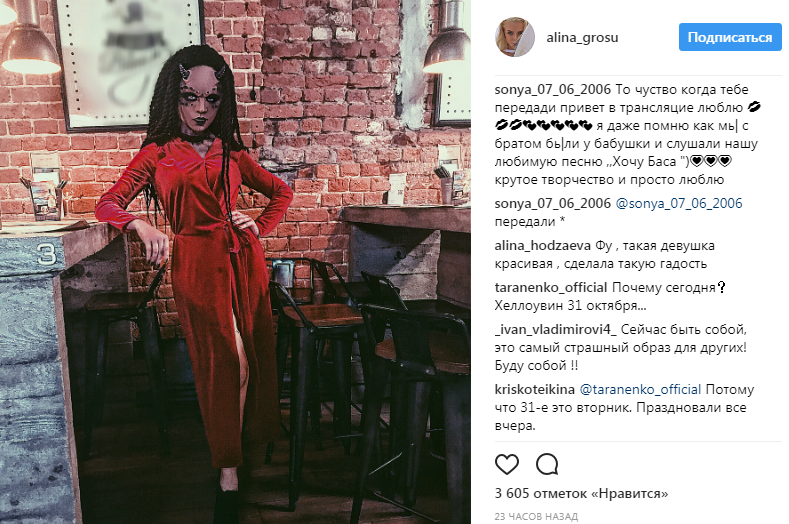Click the 23 часов назад timestamp
This screenshot has height=524, width=789.
click(536, 516)
